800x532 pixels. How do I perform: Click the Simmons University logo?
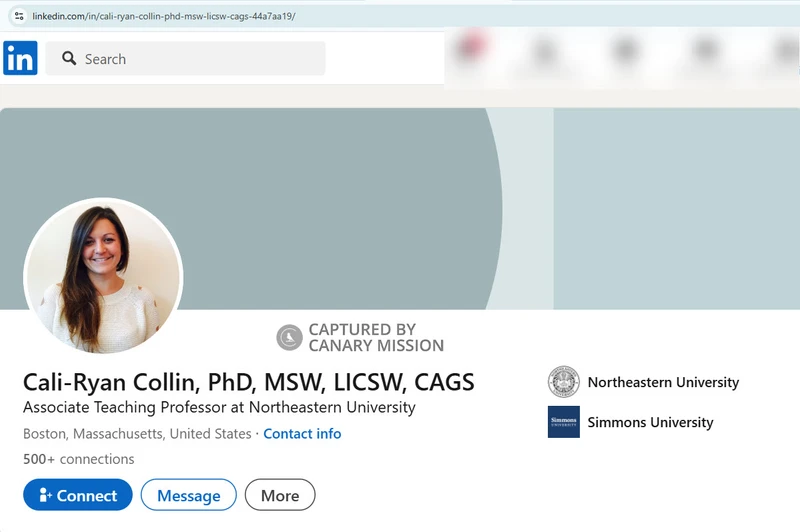pyautogui.click(x=563, y=422)
